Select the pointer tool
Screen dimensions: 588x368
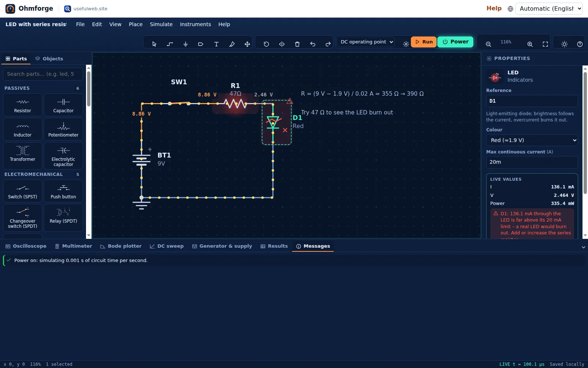(154, 44)
